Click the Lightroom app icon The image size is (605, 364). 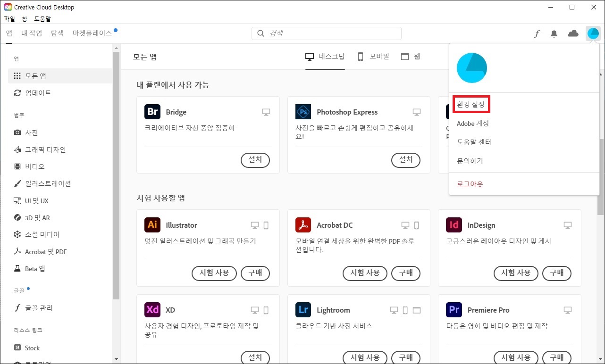pyautogui.click(x=303, y=310)
